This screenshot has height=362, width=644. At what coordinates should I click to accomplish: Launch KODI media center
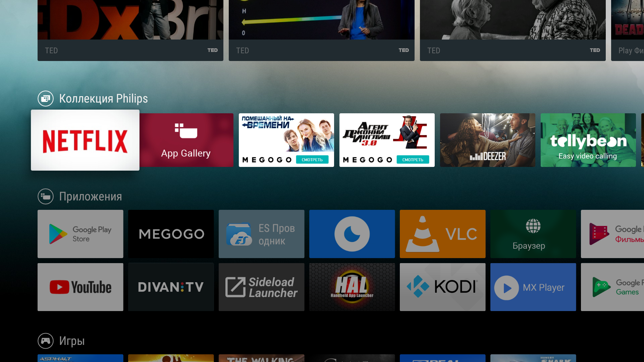(442, 287)
